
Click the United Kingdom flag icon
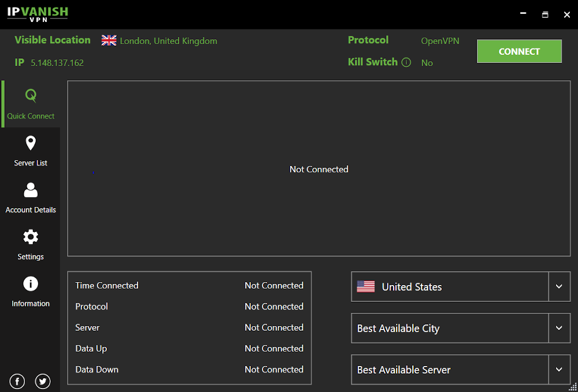(108, 40)
